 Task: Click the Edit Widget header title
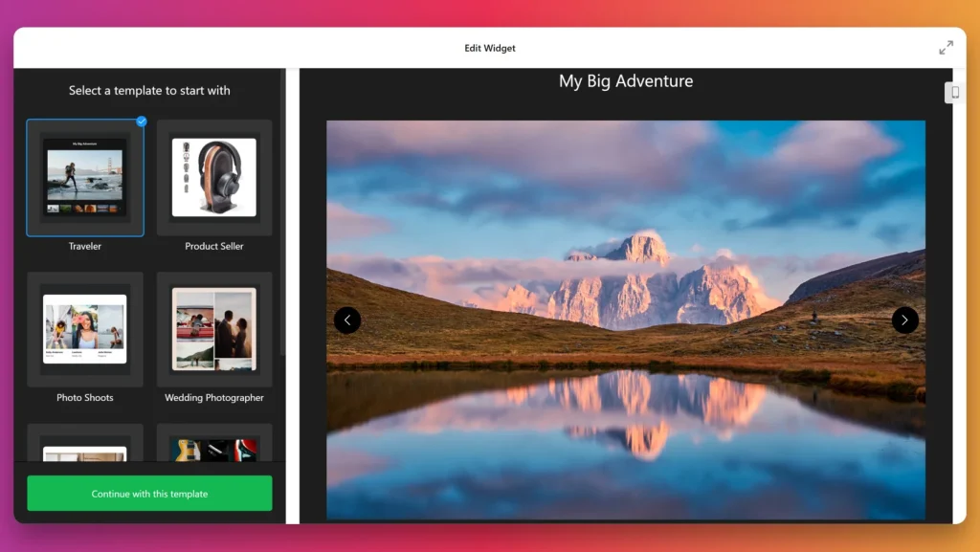(x=490, y=48)
